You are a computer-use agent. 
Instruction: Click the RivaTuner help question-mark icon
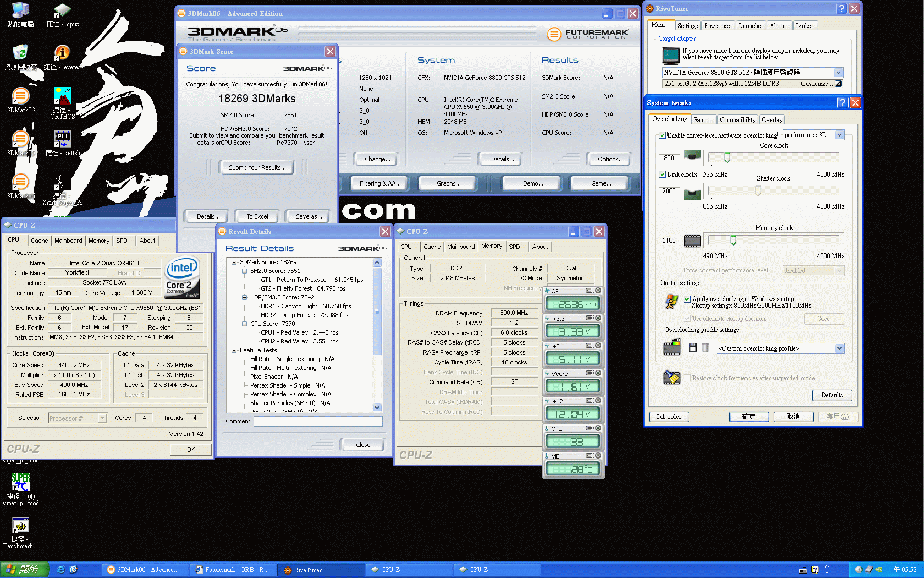[842, 8]
